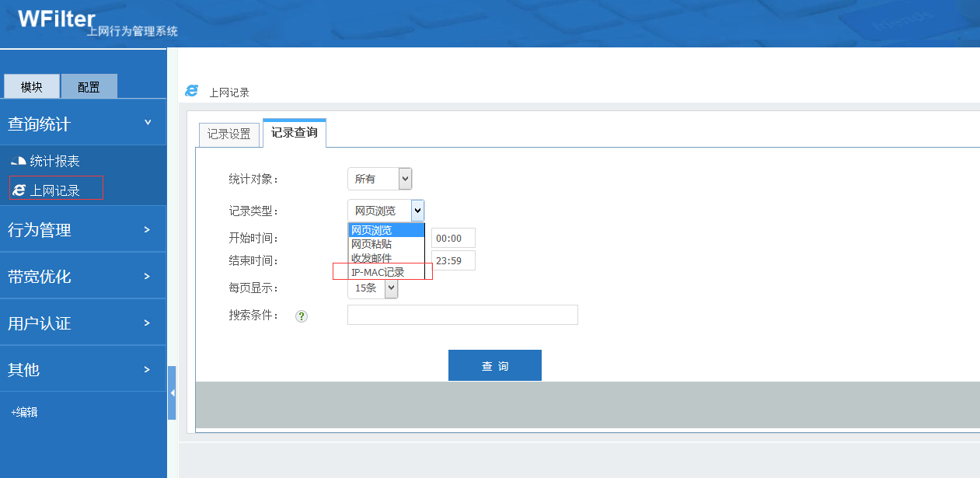Click the IE icon next to 上网记录 page title
This screenshot has height=478, width=980.
pyautogui.click(x=190, y=90)
